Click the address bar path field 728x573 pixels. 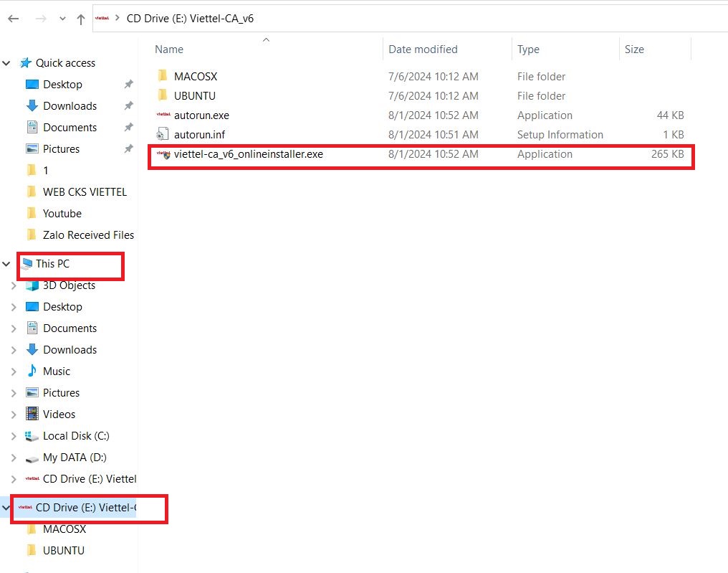click(430, 19)
